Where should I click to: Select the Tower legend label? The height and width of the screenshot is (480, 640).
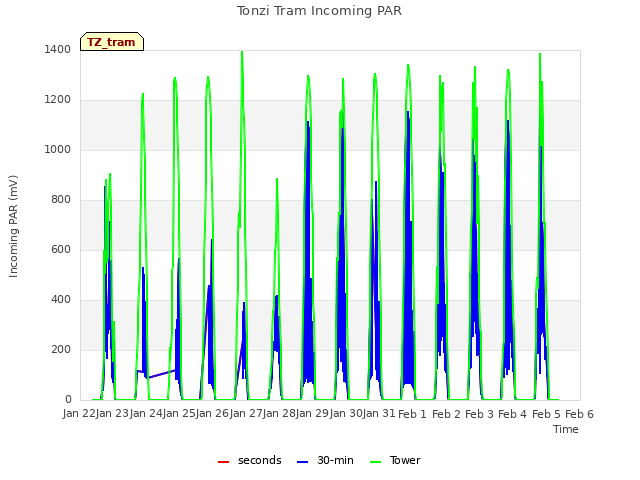405,460
